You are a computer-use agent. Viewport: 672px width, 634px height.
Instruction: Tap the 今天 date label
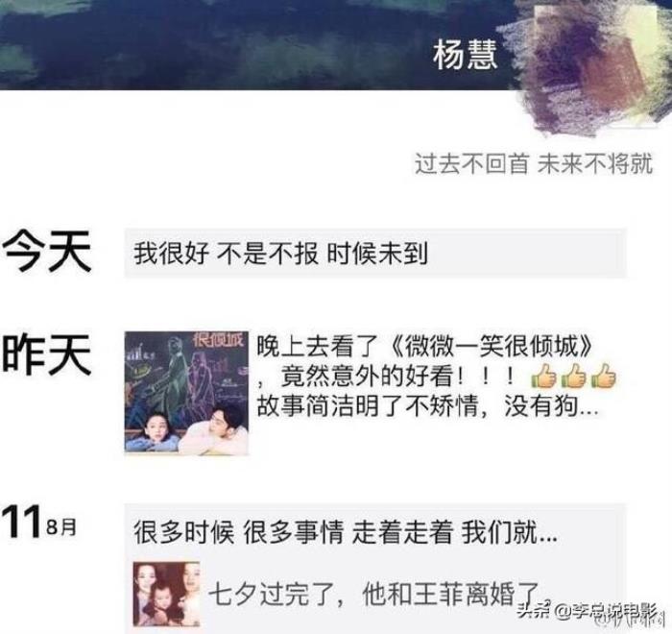(47, 251)
